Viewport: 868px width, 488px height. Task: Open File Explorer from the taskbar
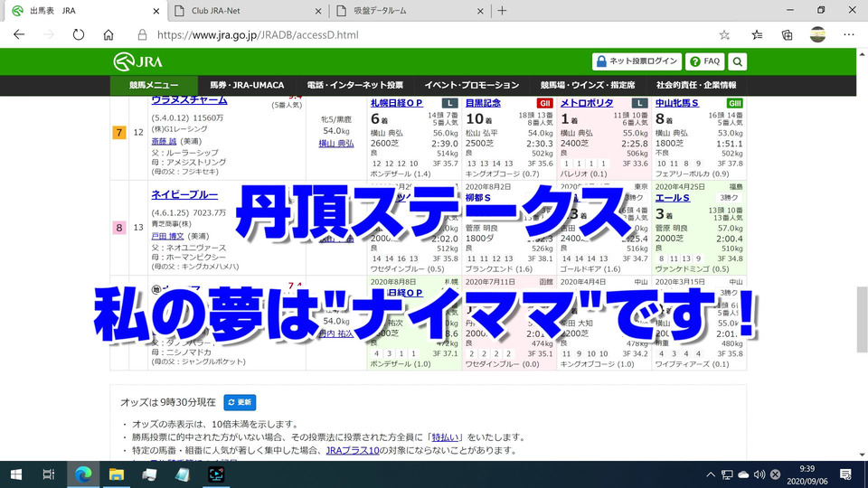tap(117, 474)
